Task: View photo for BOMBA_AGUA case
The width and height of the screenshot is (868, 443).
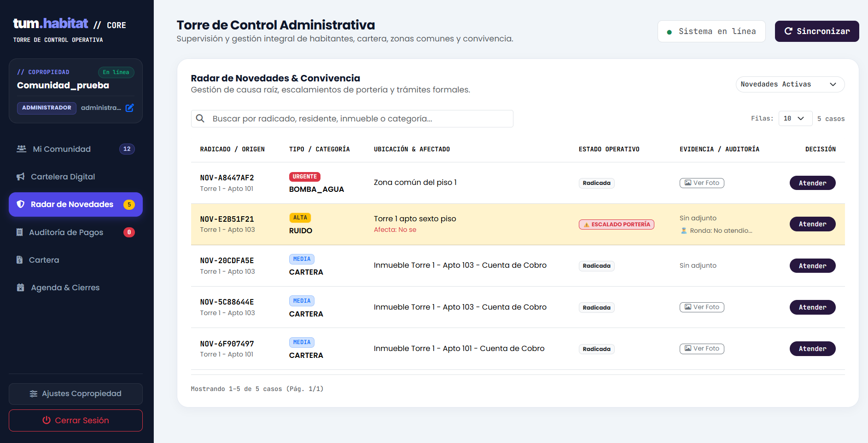Action: pyautogui.click(x=702, y=183)
